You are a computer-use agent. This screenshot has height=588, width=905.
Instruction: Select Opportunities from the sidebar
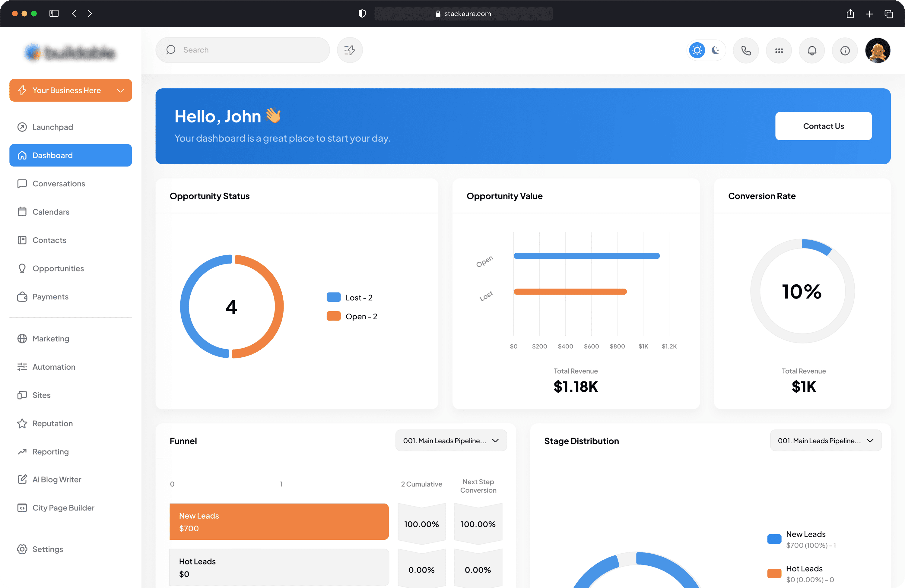click(x=58, y=268)
